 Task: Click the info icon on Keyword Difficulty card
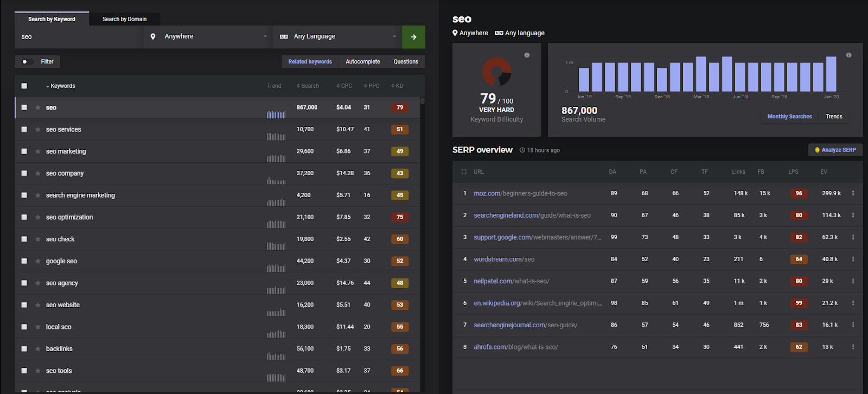click(527, 55)
